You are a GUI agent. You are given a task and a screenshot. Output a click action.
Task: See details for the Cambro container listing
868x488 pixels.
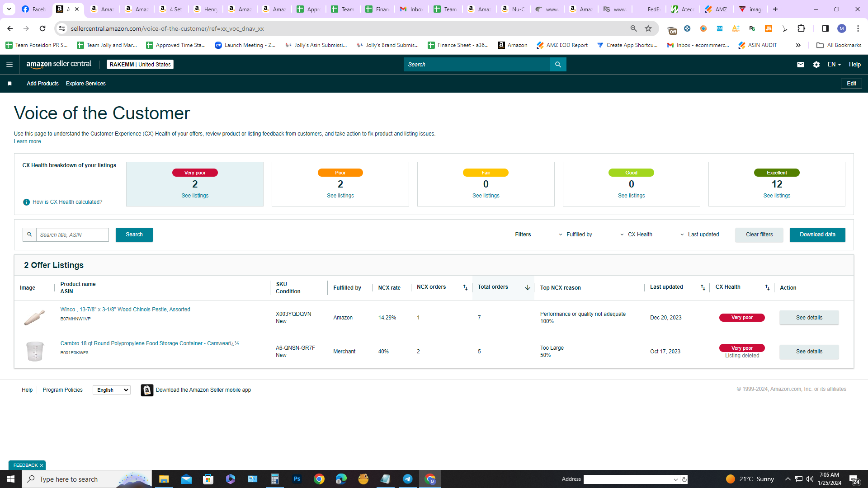[809, 352]
